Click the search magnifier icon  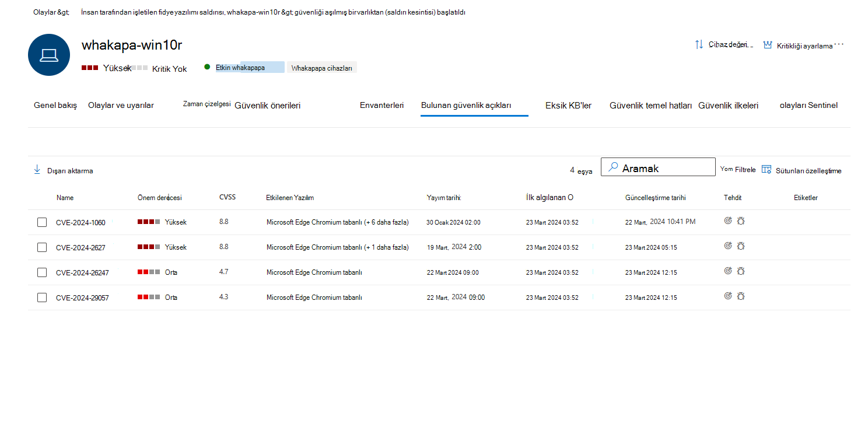[x=612, y=167]
